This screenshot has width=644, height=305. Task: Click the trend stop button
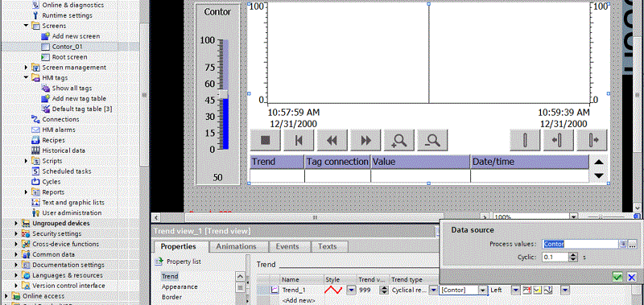(x=266, y=140)
